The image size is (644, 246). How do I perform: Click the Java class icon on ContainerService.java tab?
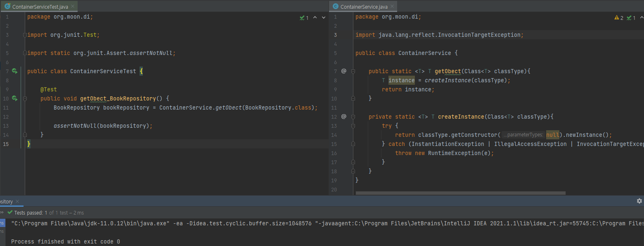point(335,7)
